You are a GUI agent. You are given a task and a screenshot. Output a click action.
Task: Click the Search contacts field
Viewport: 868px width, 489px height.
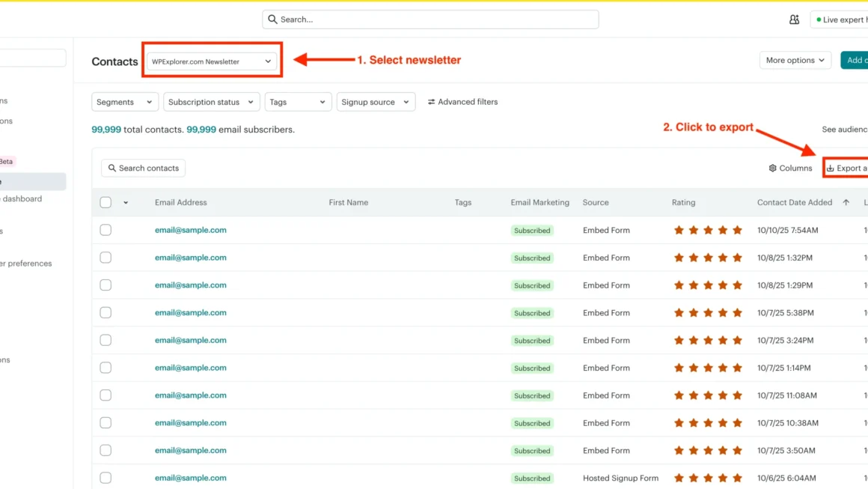(x=144, y=168)
